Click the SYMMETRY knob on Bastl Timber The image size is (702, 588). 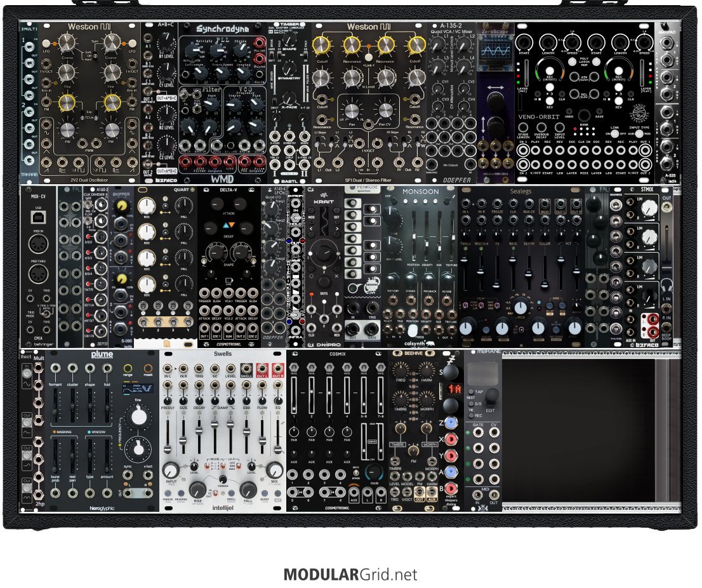pos(289,68)
